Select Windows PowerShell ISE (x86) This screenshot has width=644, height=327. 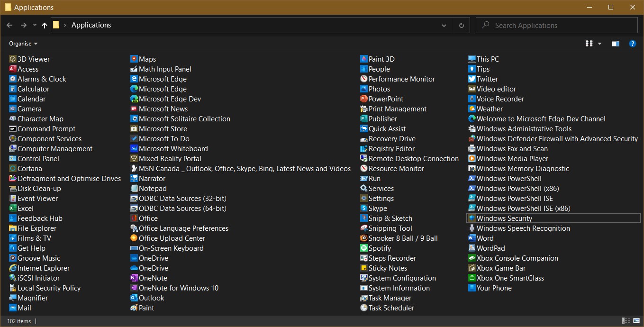[x=519, y=209]
